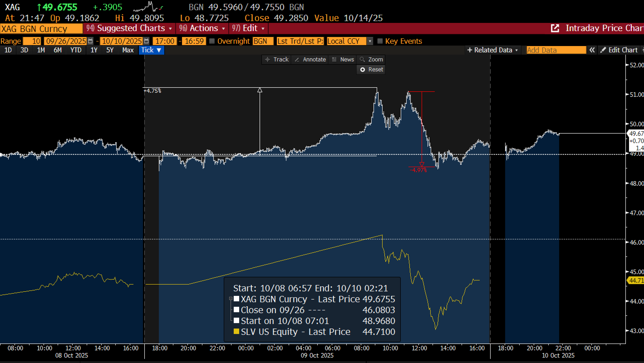Activate the Zoom magnifier tool
This screenshot has width=644, height=363.
(x=362, y=59)
